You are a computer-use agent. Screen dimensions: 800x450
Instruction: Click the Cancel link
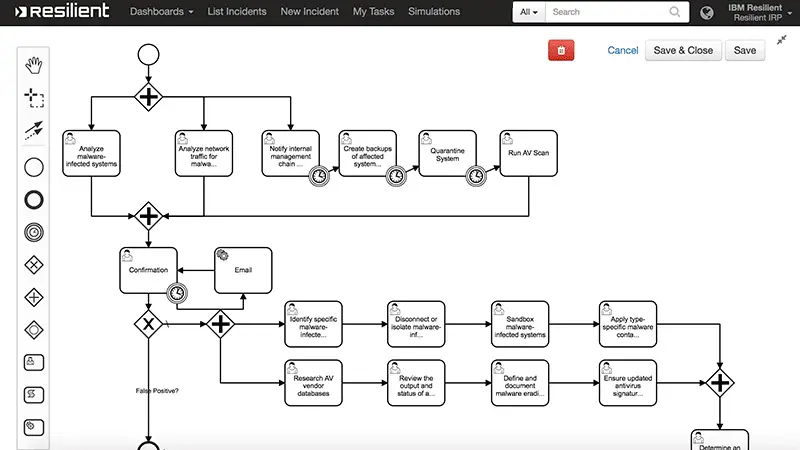[x=622, y=51]
